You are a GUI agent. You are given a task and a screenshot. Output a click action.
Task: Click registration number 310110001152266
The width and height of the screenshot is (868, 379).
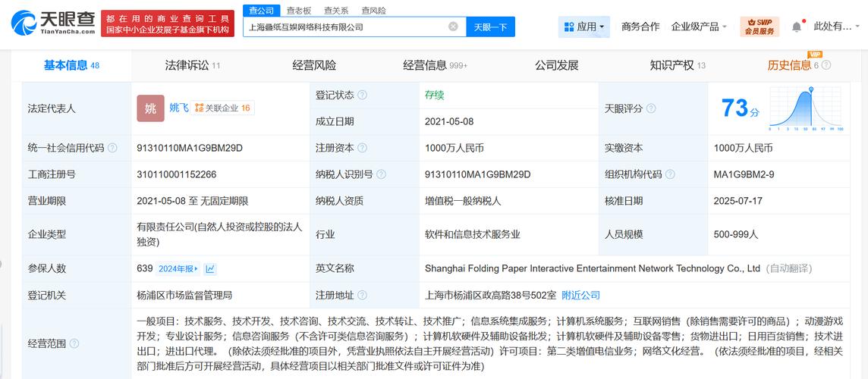[177, 174]
